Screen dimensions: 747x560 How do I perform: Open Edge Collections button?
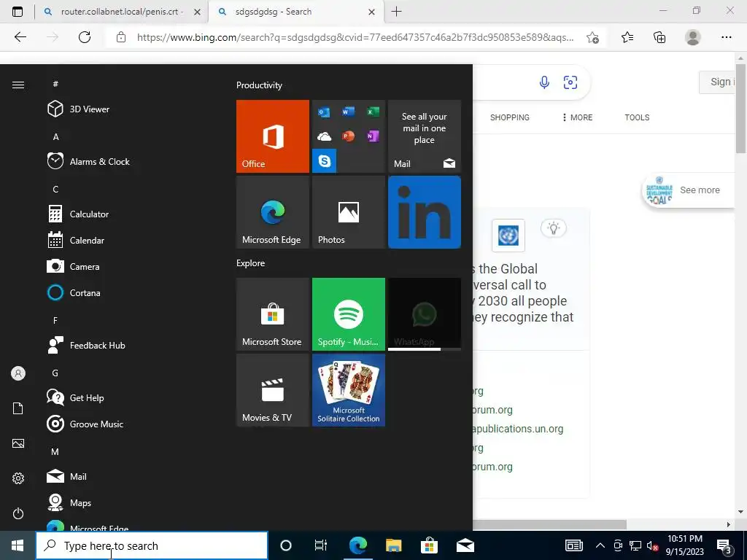(x=659, y=37)
